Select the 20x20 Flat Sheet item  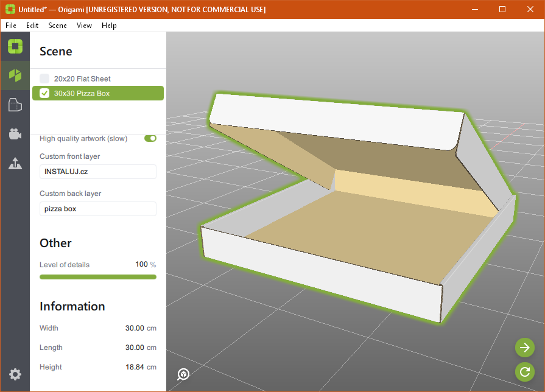[82, 79]
